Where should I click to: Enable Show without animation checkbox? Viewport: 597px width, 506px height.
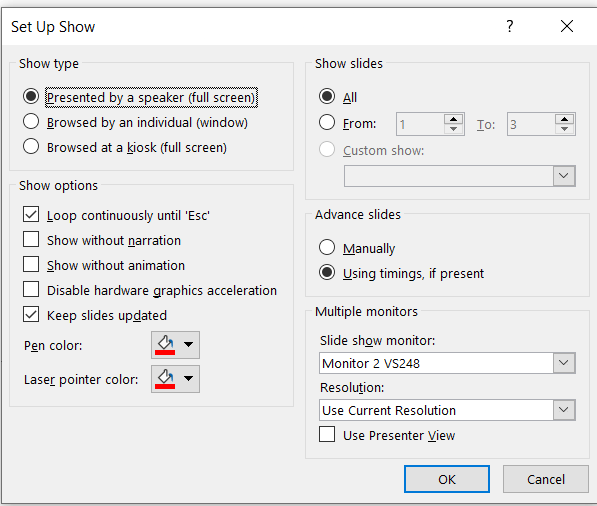click(31, 265)
